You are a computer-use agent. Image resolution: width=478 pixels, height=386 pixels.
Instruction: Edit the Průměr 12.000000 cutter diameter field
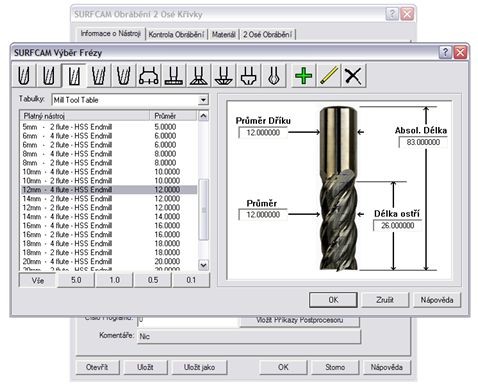coord(263,214)
